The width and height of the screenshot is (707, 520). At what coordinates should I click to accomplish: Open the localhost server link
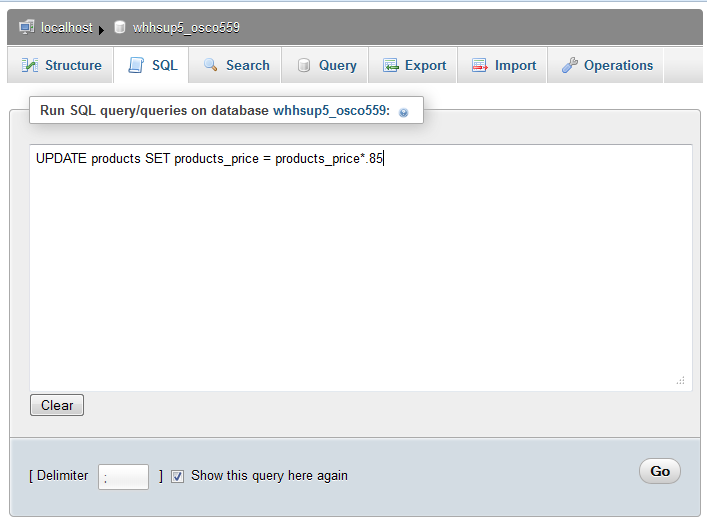click(x=67, y=27)
